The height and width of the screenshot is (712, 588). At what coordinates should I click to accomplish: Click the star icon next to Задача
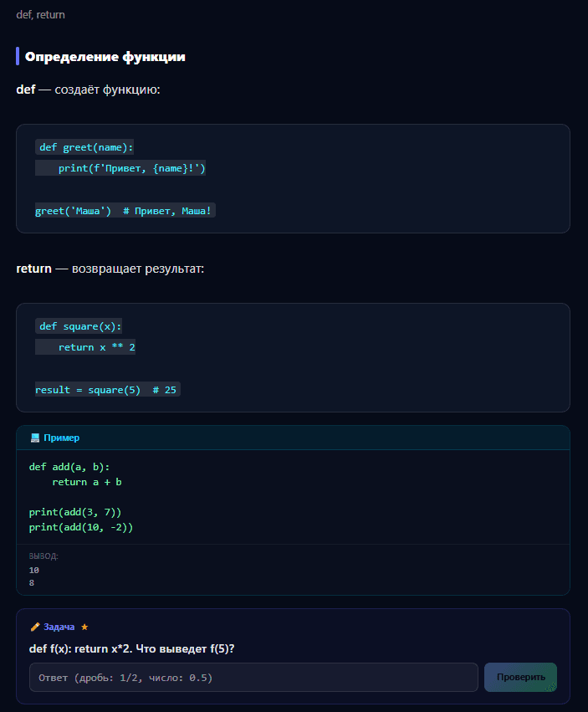tap(84, 627)
